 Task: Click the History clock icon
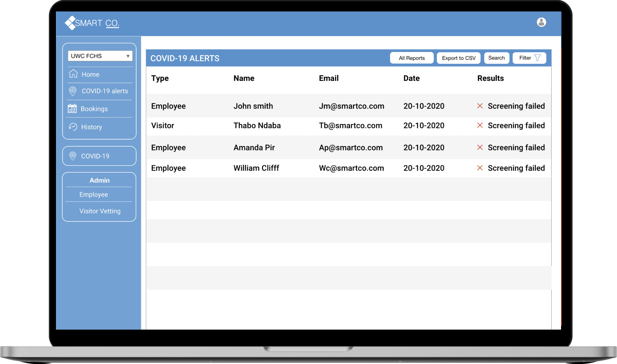pyautogui.click(x=73, y=127)
